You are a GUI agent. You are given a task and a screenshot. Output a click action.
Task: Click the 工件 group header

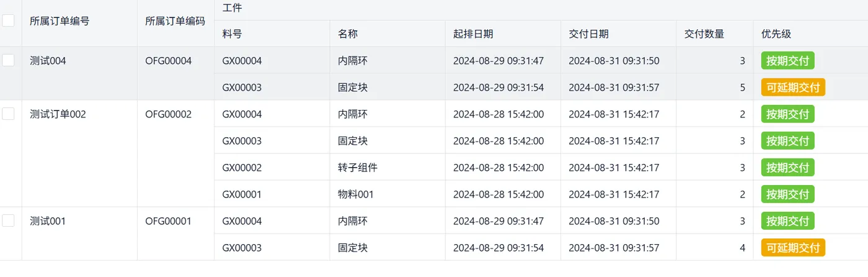coord(232,8)
